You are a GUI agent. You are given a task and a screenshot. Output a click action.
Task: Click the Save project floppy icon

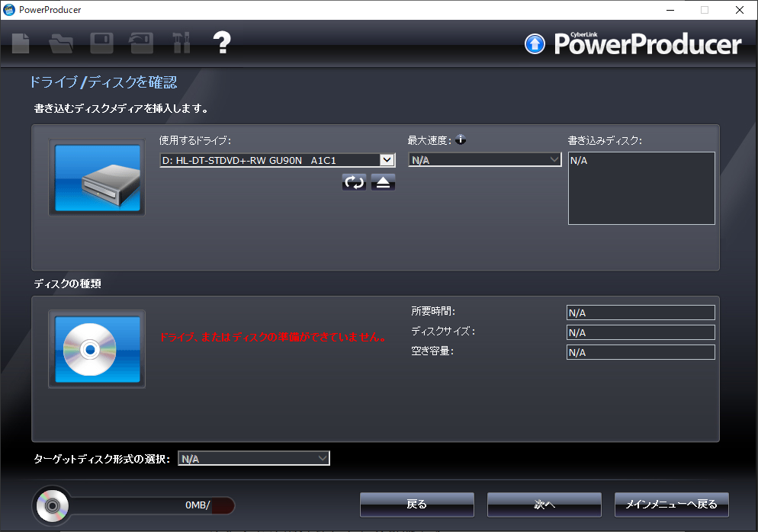[x=101, y=43]
